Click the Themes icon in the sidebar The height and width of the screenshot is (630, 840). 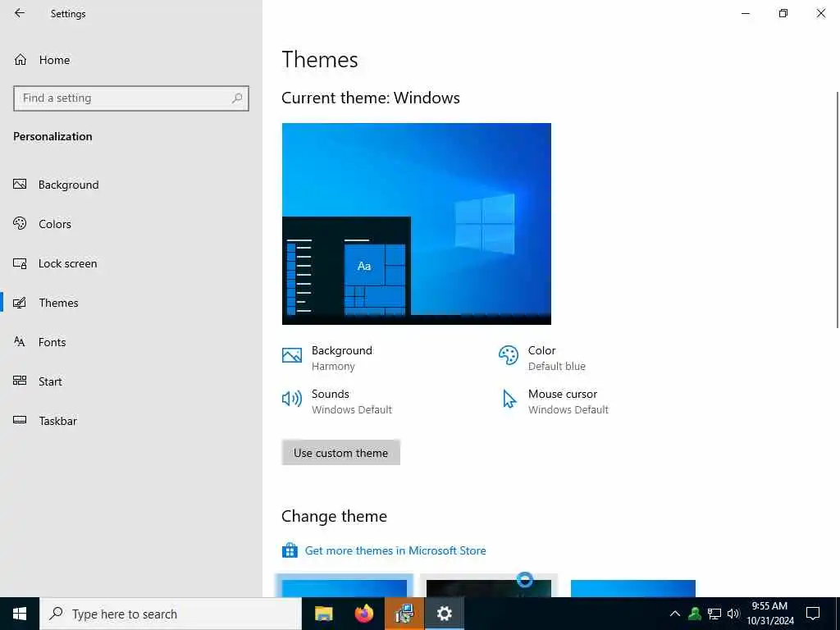pos(20,303)
